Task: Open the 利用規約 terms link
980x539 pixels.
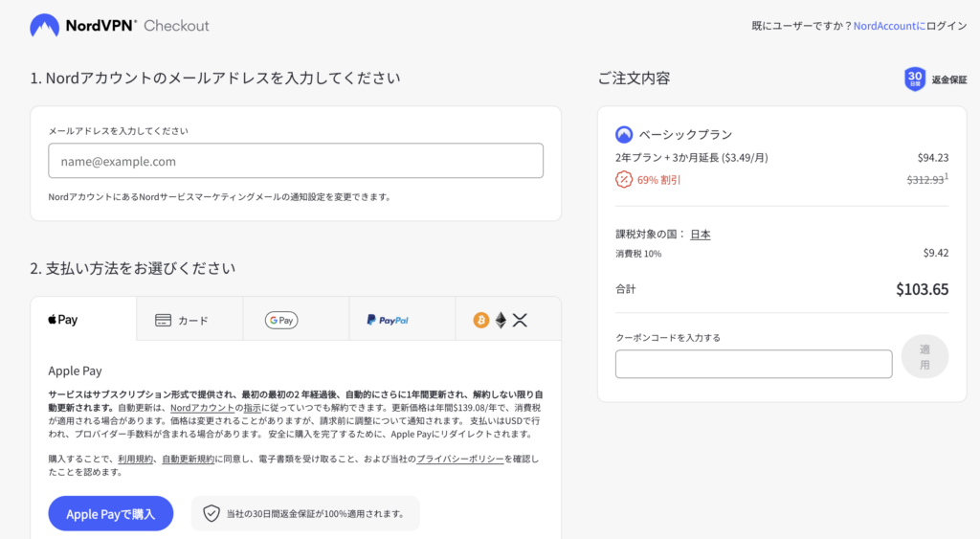Action: (x=135, y=459)
